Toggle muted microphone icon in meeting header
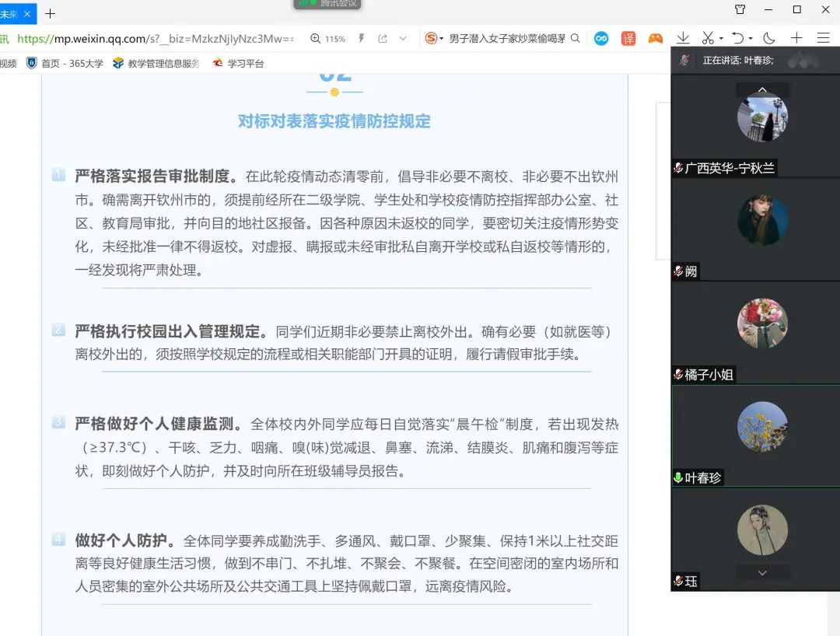Screen dimensions: 840x636 tap(684, 60)
